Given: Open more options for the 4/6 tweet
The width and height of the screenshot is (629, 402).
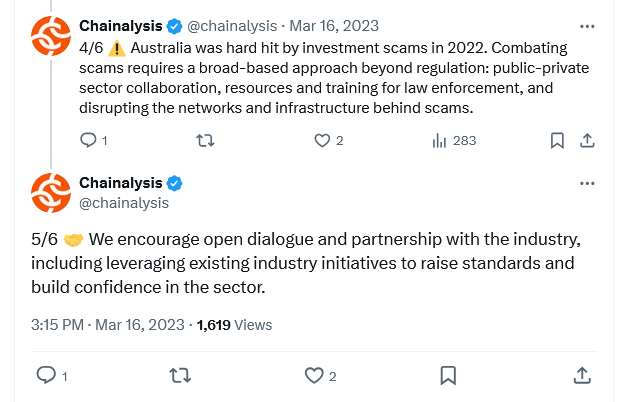Looking at the screenshot, I should 587,26.
